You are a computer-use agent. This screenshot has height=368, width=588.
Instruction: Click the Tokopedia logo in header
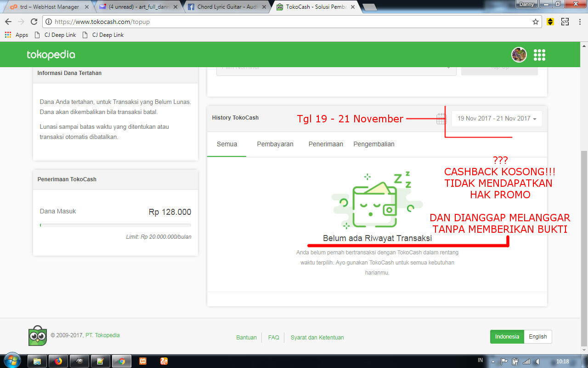coord(51,55)
